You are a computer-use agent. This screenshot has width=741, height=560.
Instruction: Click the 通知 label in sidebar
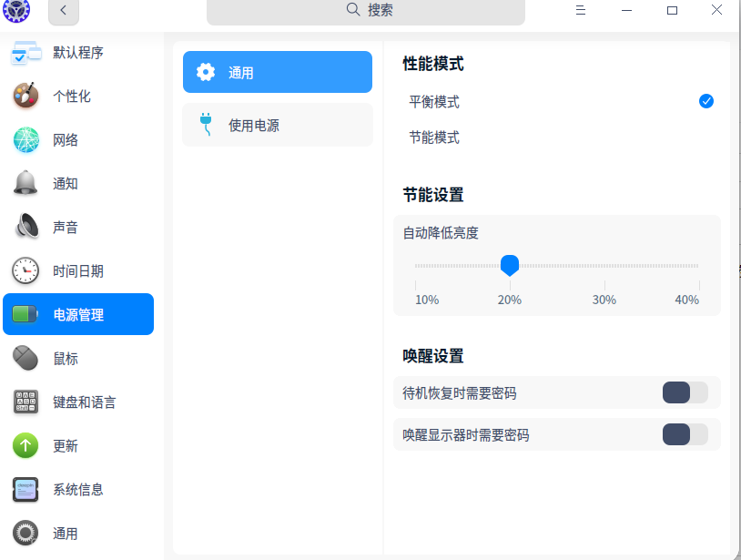click(66, 183)
